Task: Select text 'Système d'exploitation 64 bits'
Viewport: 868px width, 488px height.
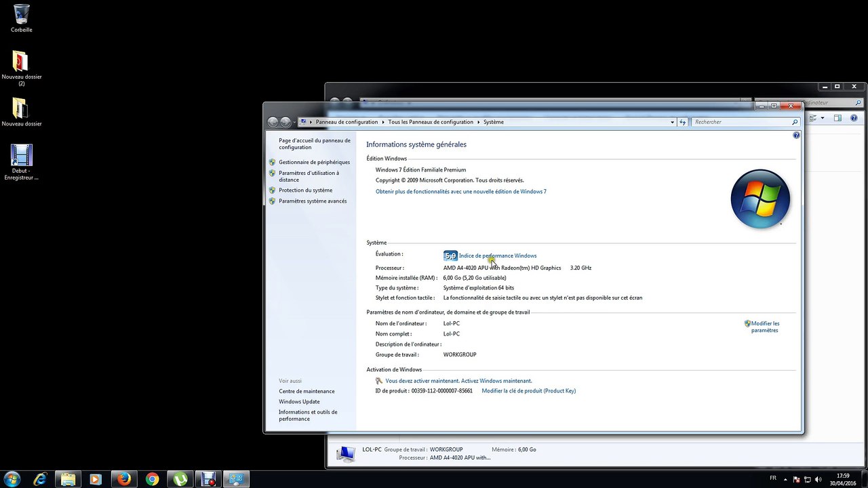Action: [x=479, y=288]
